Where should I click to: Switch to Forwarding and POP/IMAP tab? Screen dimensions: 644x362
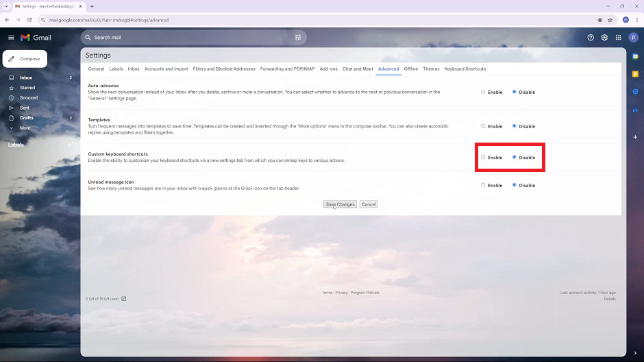point(287,69)
